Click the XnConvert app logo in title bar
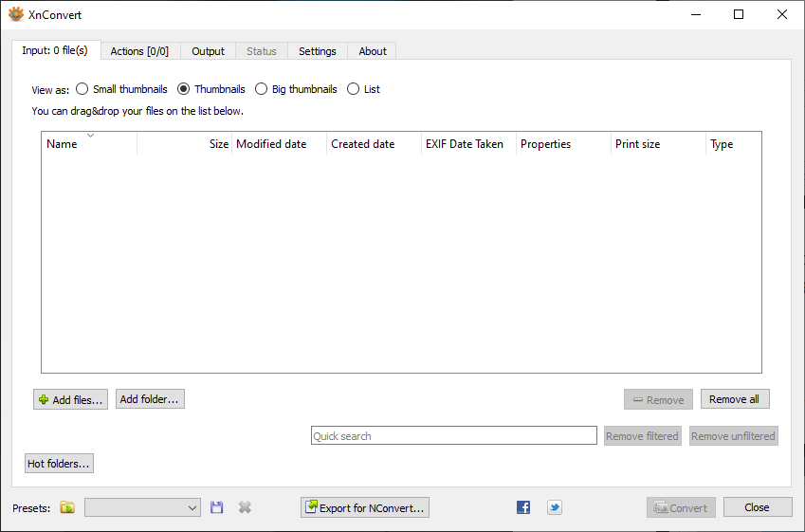This screenshot has height=532, width=805. (x=16, y=14)
